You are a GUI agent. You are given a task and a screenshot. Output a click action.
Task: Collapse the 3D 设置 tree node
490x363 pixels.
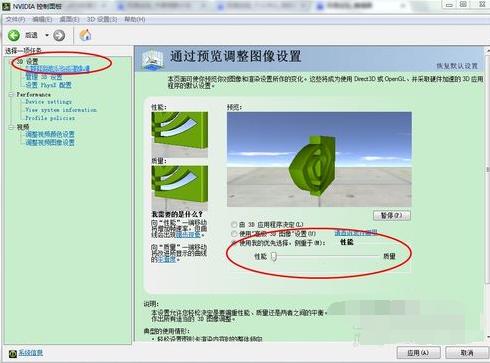pos(11,61)
